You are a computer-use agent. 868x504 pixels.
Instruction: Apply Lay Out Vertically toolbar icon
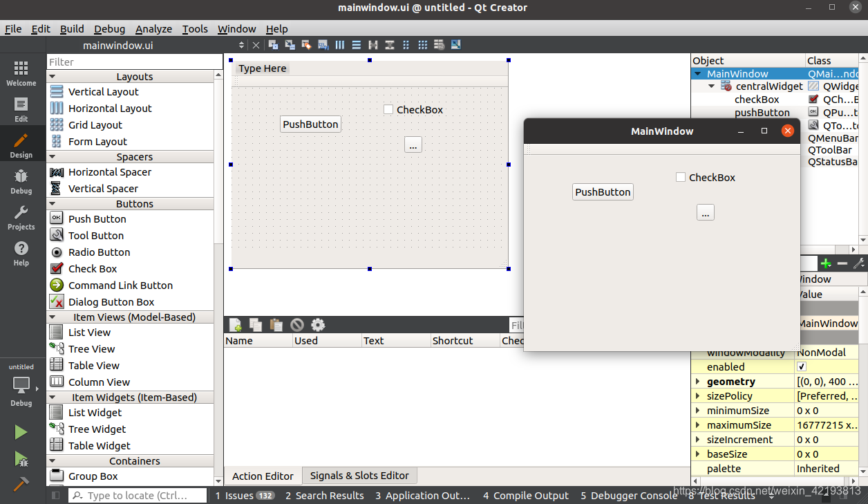[x=356, y=45]
